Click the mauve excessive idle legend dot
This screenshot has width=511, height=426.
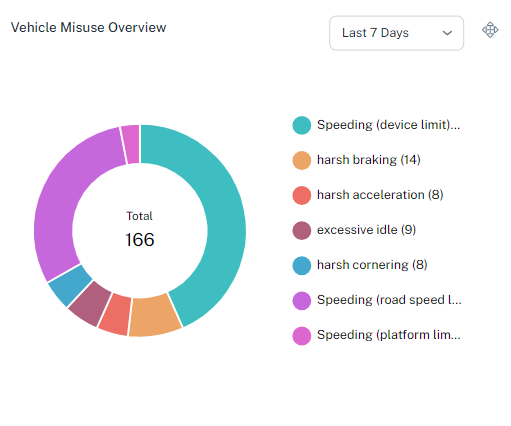coord(302,230)
